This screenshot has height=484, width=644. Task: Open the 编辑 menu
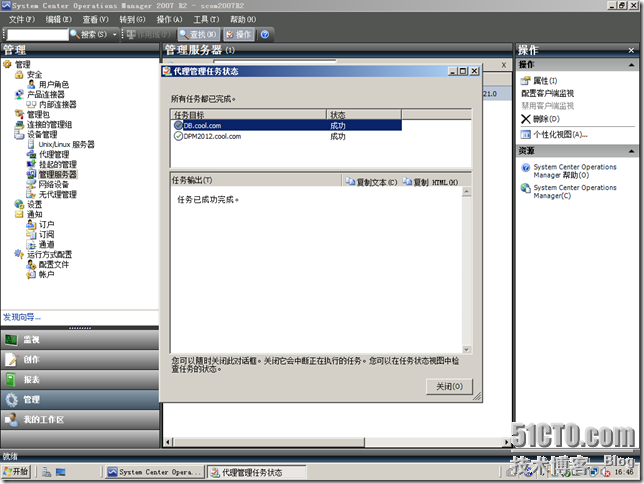[x=58, y=19]
